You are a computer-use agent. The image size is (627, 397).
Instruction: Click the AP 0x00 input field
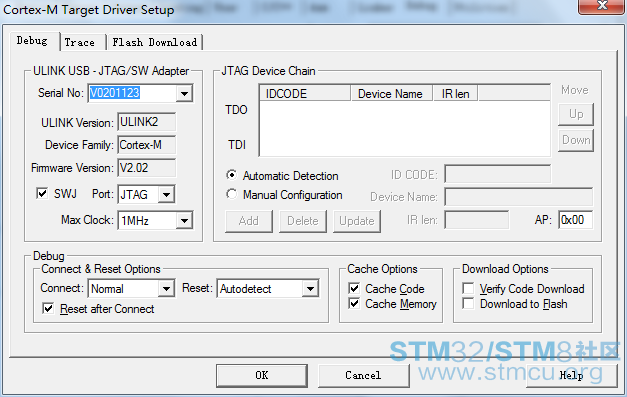coord(575,220)
